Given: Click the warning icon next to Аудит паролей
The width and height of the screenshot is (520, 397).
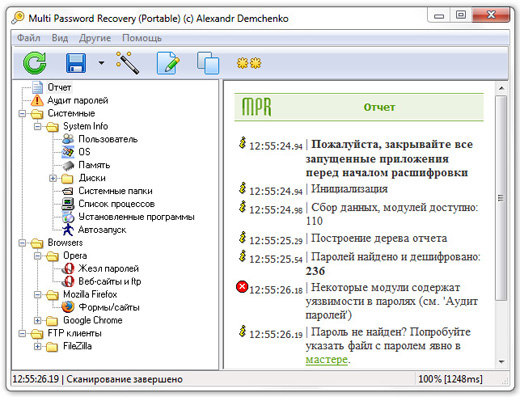Looking at the screenshot, I should tap(37, 100).
